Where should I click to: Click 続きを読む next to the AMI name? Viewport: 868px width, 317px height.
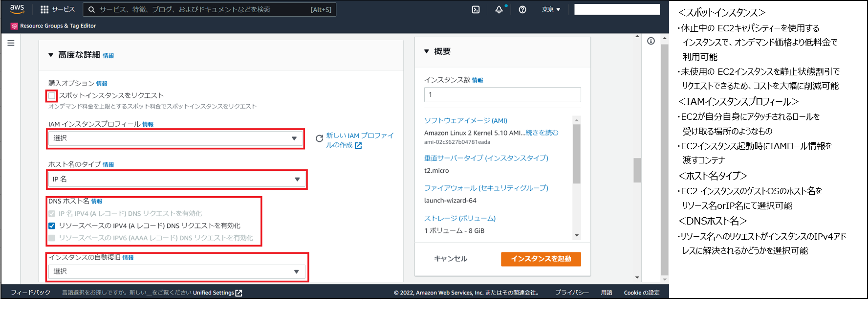(x=542, y=133)
